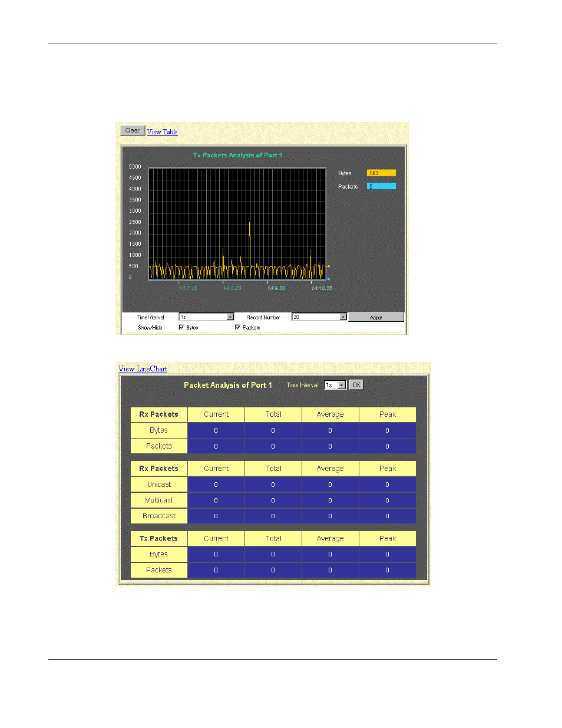This screenshot has height=728, width=562.
Task: Click the Multicast Current value cell
Action: click(216, 500)
